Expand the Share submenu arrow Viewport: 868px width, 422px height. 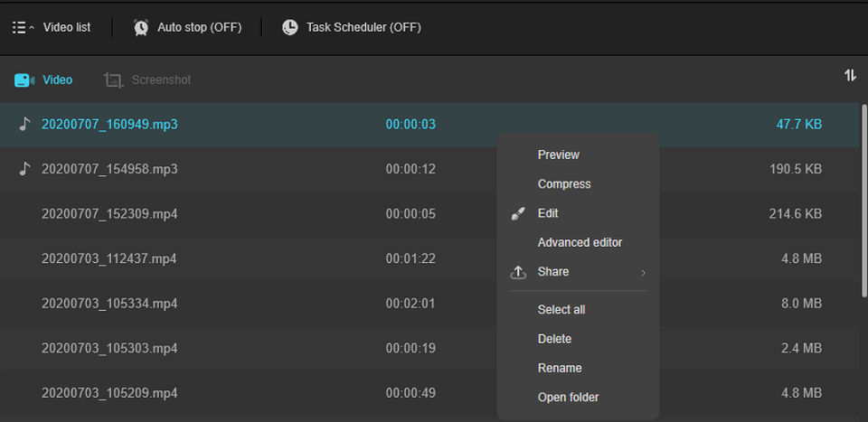tap(644, 272)
